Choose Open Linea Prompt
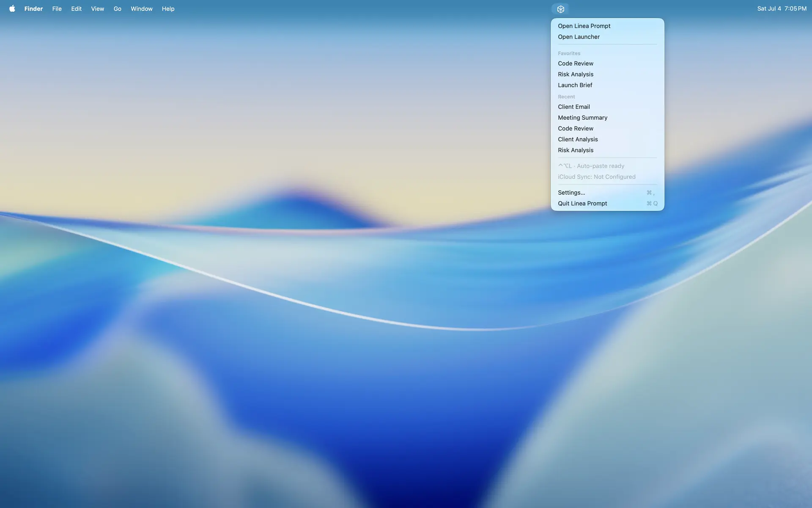This screenshot has height=508, width=812. 607,26
